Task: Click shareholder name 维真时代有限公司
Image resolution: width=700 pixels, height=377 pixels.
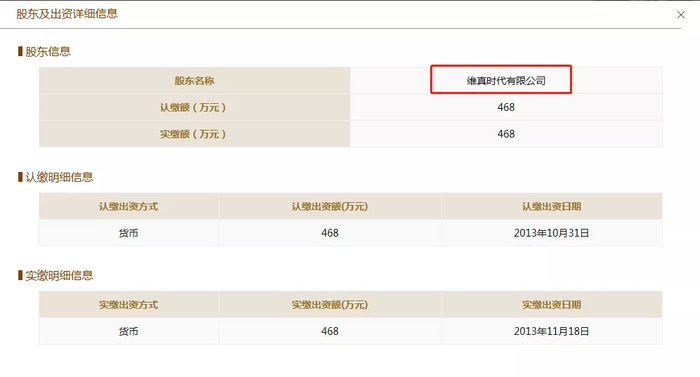Action: tap(506, 81)
